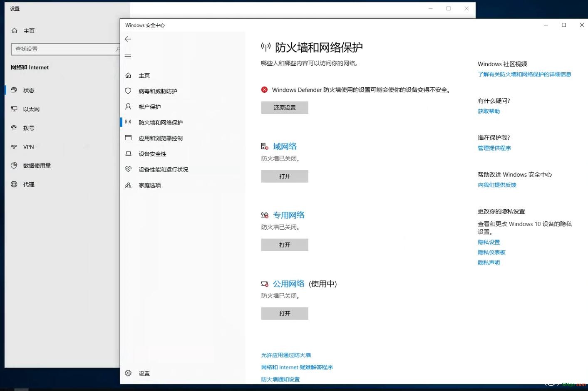Click 打开 under 专用网络
Viewport: 588px width, 391px height.
point(285,245)
